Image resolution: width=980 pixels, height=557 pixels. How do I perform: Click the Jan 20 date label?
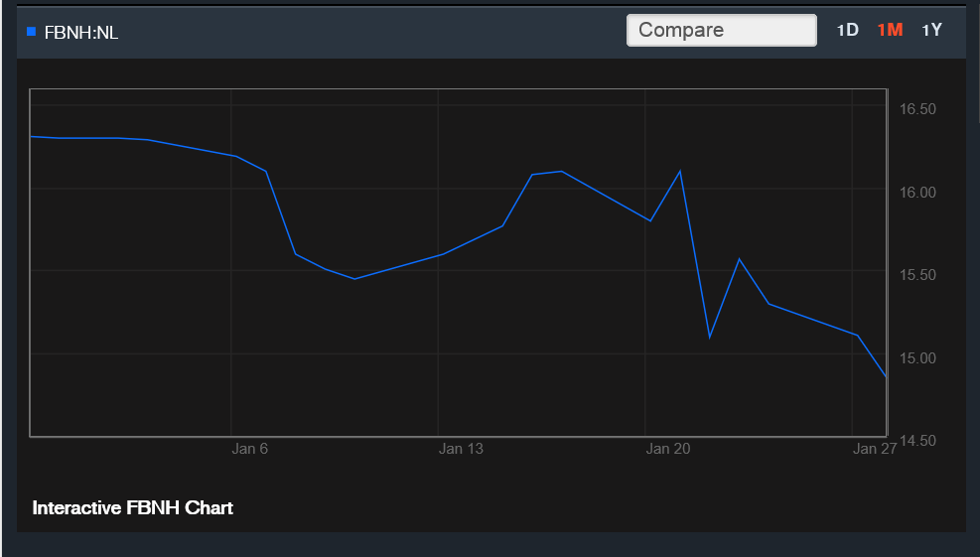[667, 449]
